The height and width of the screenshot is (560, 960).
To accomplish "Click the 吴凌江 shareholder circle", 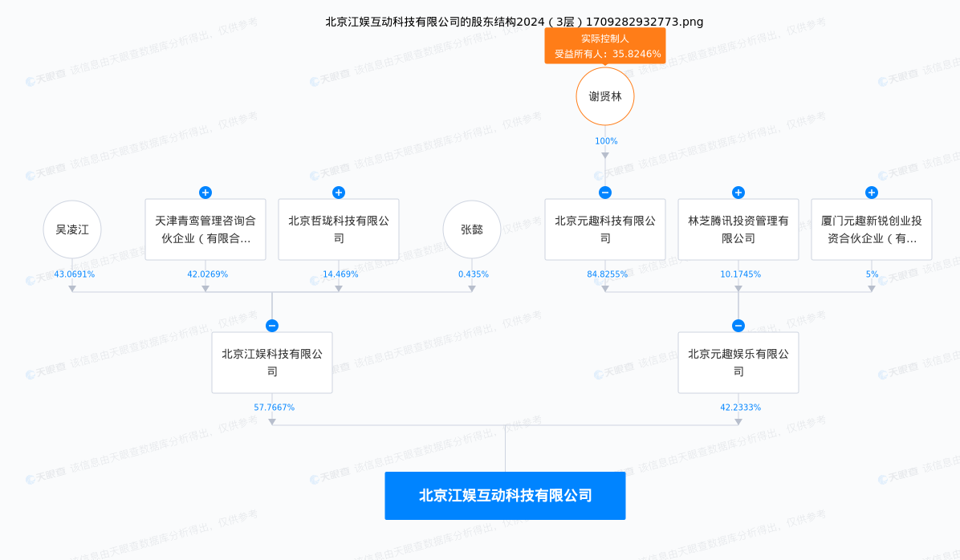I will click(72, 229).
